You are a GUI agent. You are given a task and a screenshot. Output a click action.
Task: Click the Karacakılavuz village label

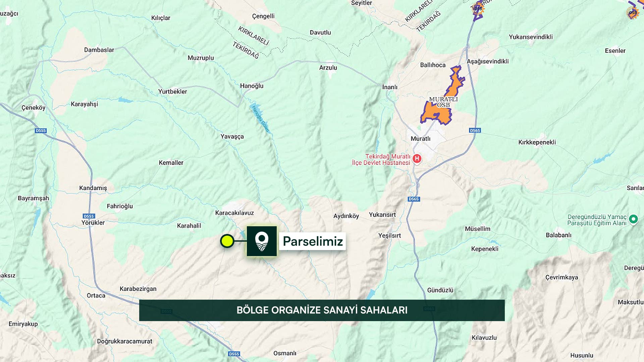click(x=234, y=213)
